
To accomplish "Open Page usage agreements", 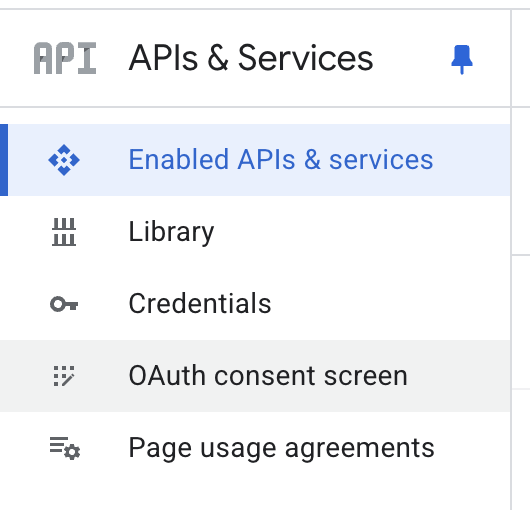I will pyautogui.click(x=255, y=448).
